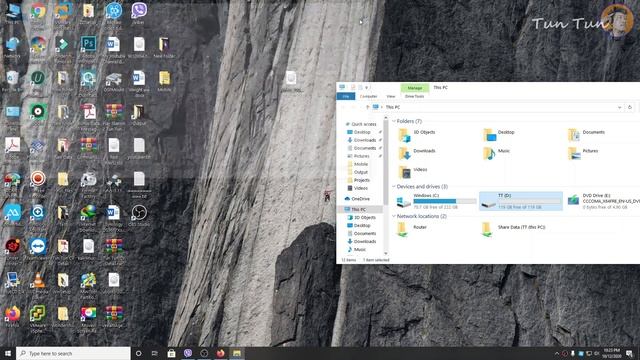Open the Share Data network location
640x360 pixels.
513,228
